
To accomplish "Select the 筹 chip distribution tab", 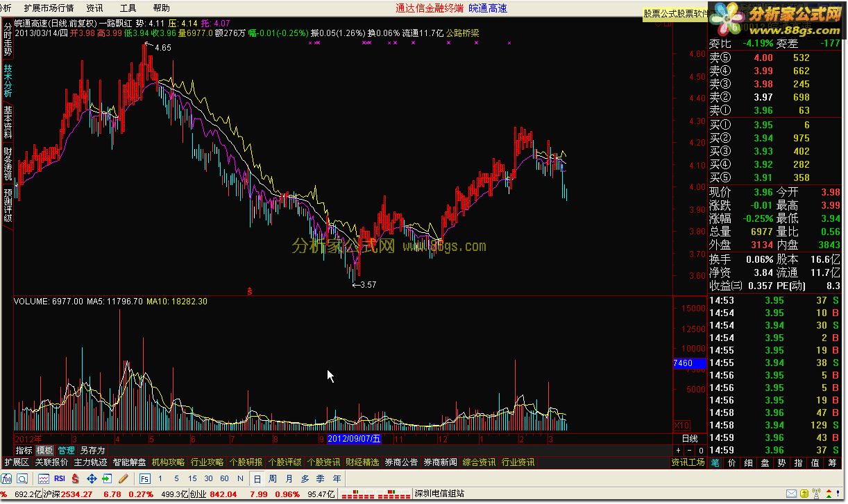I will (833, 463).
